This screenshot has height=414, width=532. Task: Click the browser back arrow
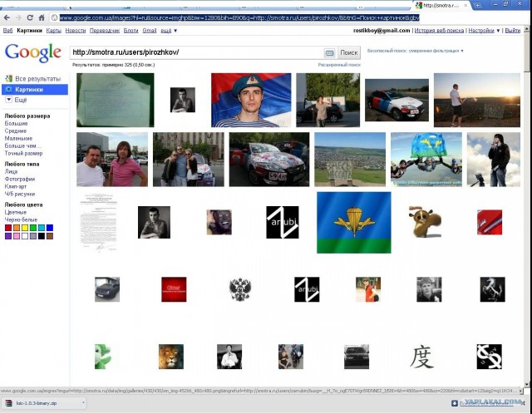[x=7, y=17]
